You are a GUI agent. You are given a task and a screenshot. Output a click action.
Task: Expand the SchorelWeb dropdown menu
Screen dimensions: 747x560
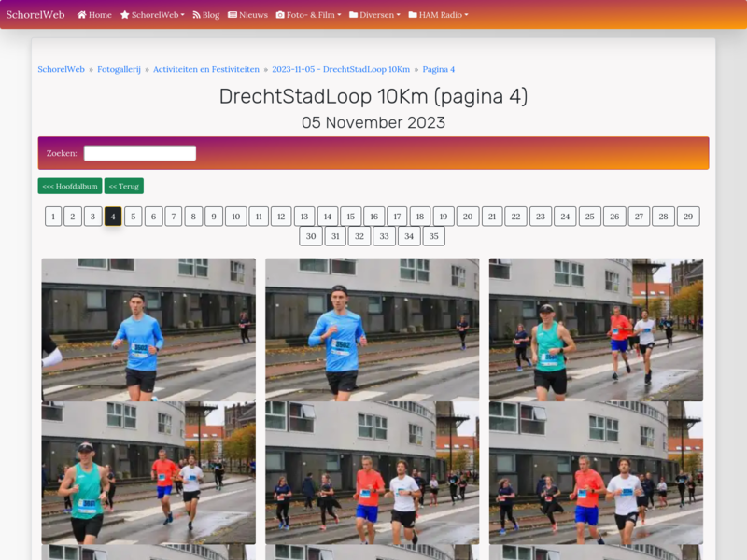[x=152, y=15]
